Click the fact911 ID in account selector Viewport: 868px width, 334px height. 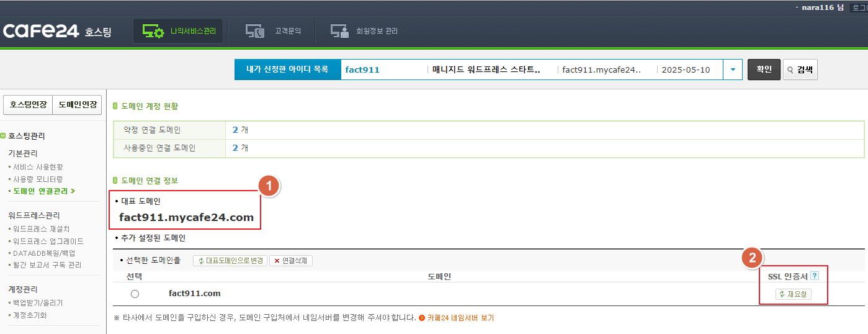362,70
